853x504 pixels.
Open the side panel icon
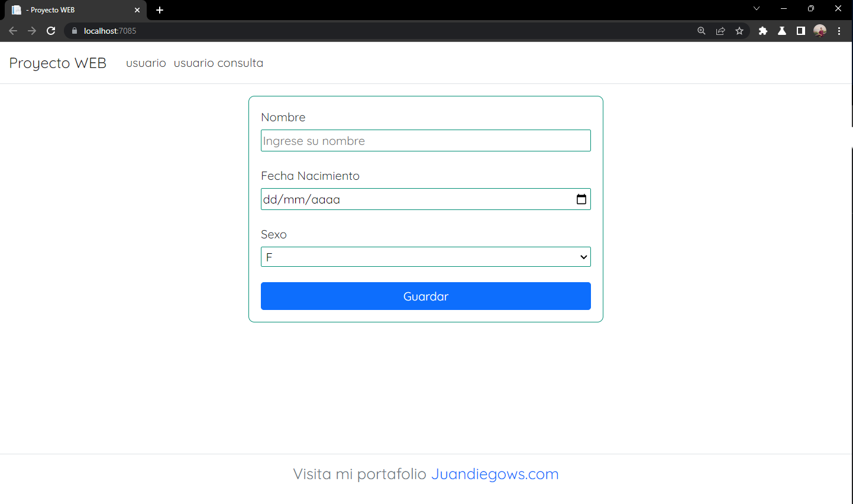click(800, 30)
